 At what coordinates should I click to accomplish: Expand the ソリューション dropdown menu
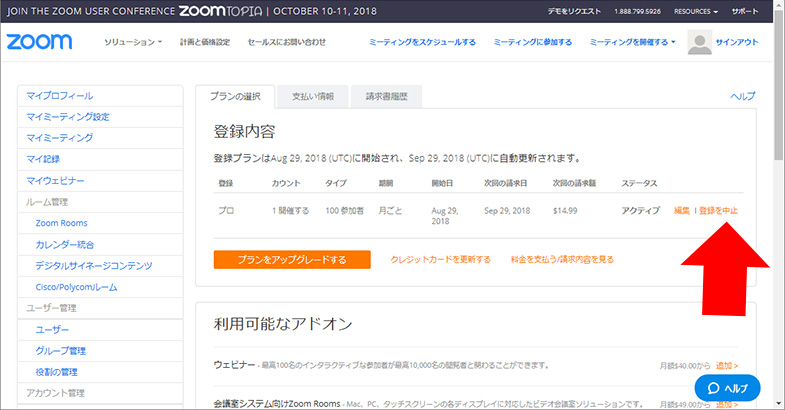tap(133, 43)
